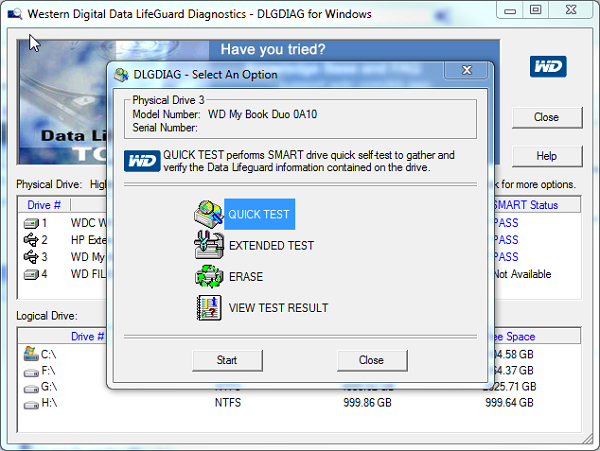Select the QUICK TEST magnifier icon
Screen dimensions: 600x451
[x=209, y=214]
